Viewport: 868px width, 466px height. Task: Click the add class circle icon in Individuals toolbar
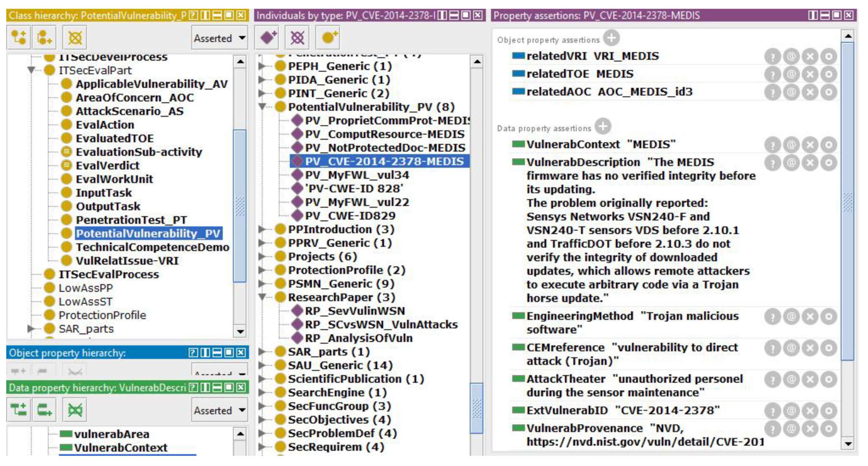coord(328,37)
